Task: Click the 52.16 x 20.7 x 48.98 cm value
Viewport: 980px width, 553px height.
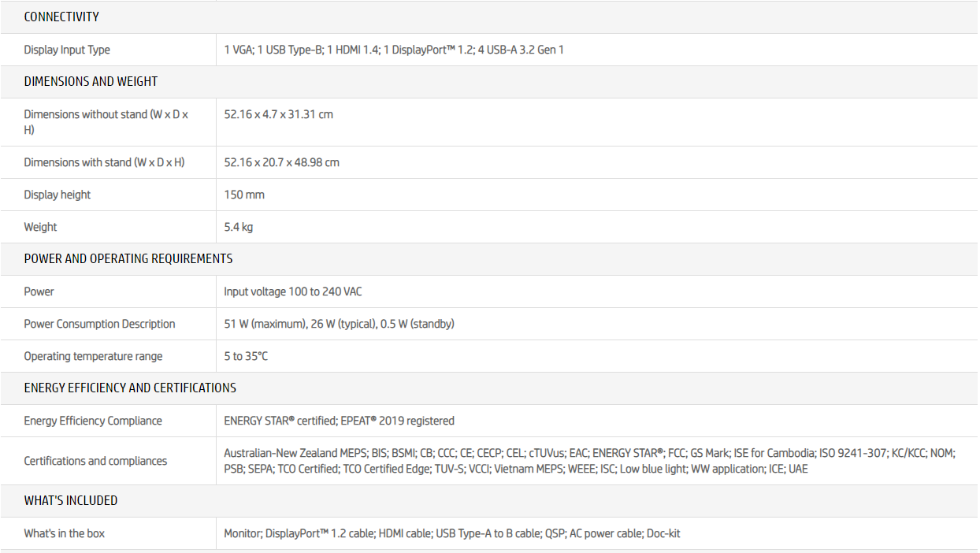Action: click(x=281, y=162)
